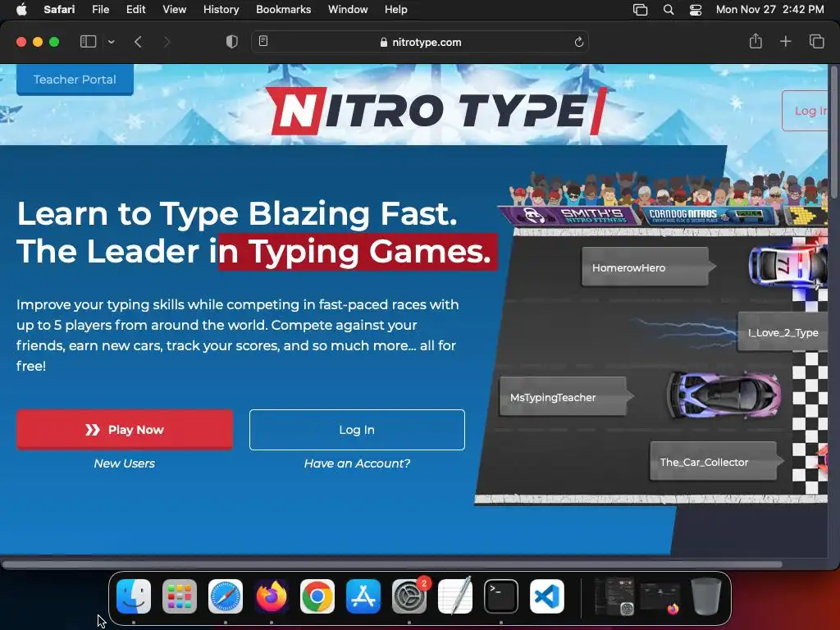The image size is (840, 630).
Task: Open Google Chrome from the Dock
Action: coord(317,596)
